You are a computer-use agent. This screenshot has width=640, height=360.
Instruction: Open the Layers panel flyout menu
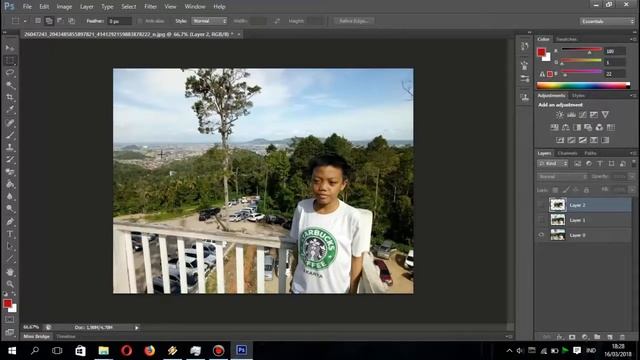coord(633,153)
